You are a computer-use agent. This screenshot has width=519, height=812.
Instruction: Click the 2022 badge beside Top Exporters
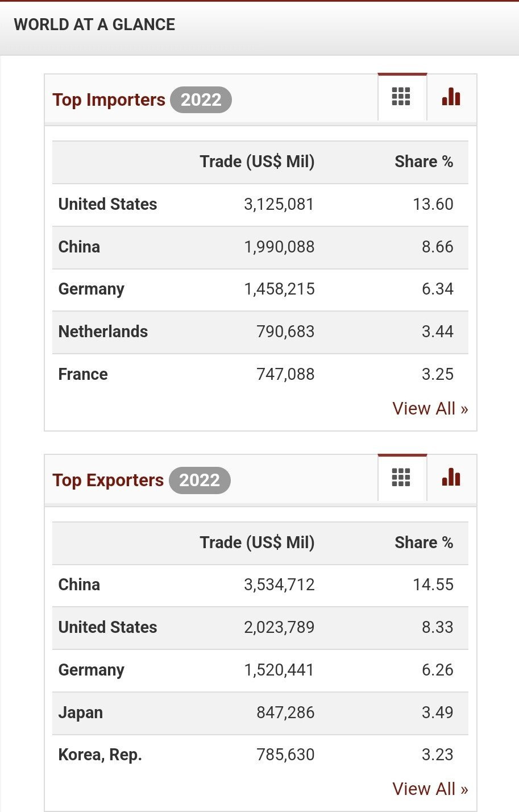[200, 480]
